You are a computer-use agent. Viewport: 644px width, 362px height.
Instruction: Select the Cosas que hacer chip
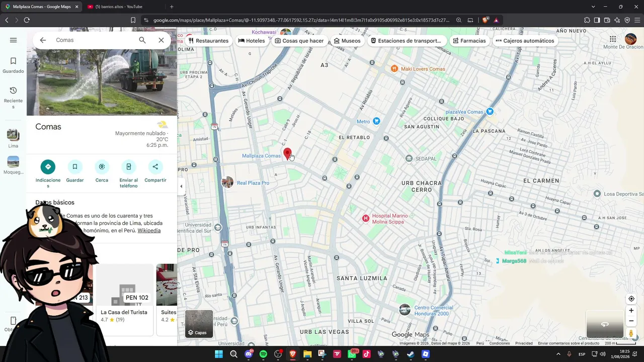click(x=299, y=41)
